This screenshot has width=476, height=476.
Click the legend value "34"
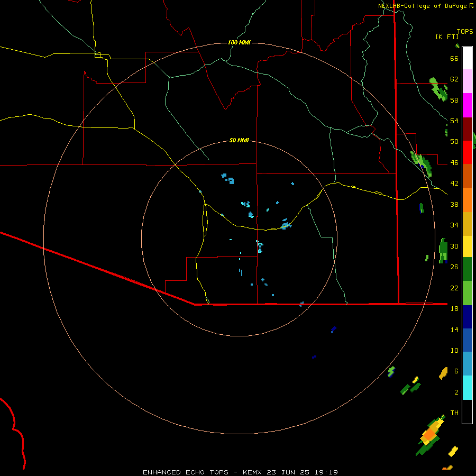(x=454, y=225)
